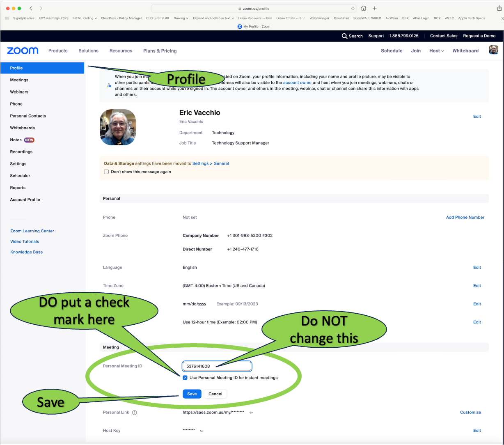Click the blue Save button
Screen dimensions: 504x445
[192, 394]
